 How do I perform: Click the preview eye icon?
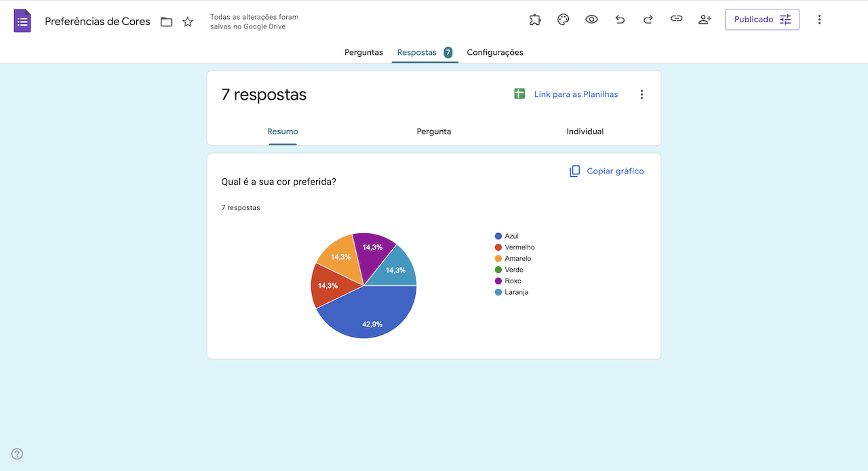[x=591, y=20]
